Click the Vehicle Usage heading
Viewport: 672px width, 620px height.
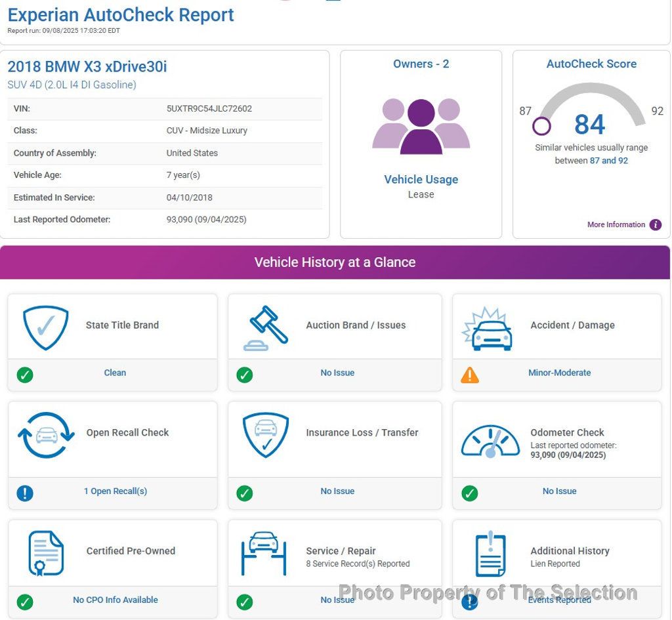(x=421, y=180)
